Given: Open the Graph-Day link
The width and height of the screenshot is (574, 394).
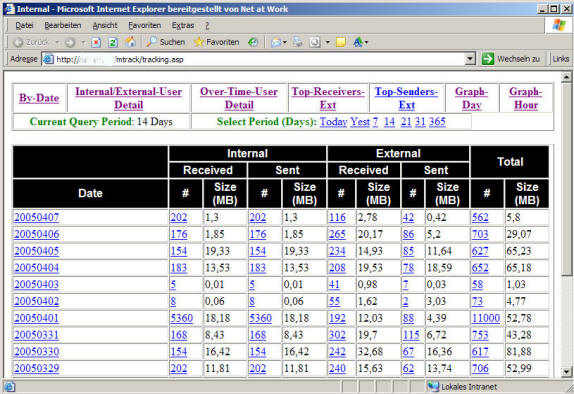Looking at the screenshot, I should click(472, 98).
